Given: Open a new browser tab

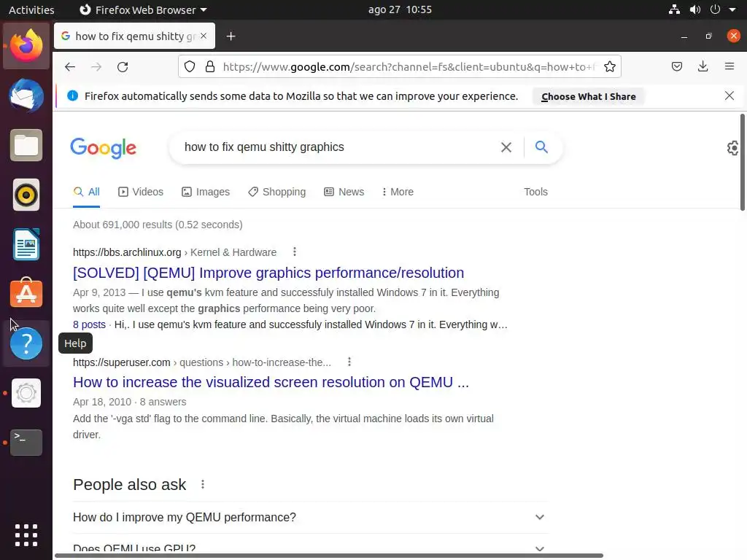Looking at the screenshot, I should point(231,36).
